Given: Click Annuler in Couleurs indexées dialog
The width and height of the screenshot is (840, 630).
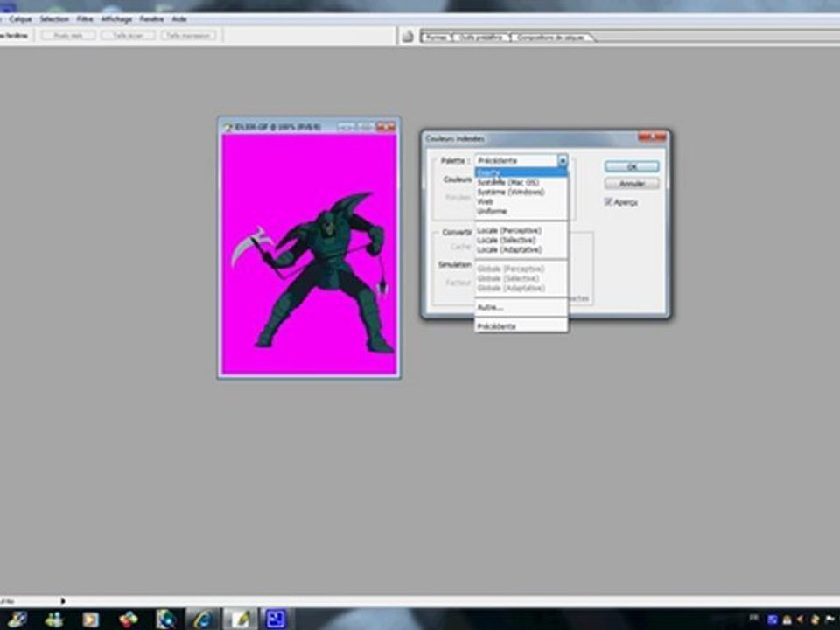Looking at the screenshot, I should tap(632, 184).
